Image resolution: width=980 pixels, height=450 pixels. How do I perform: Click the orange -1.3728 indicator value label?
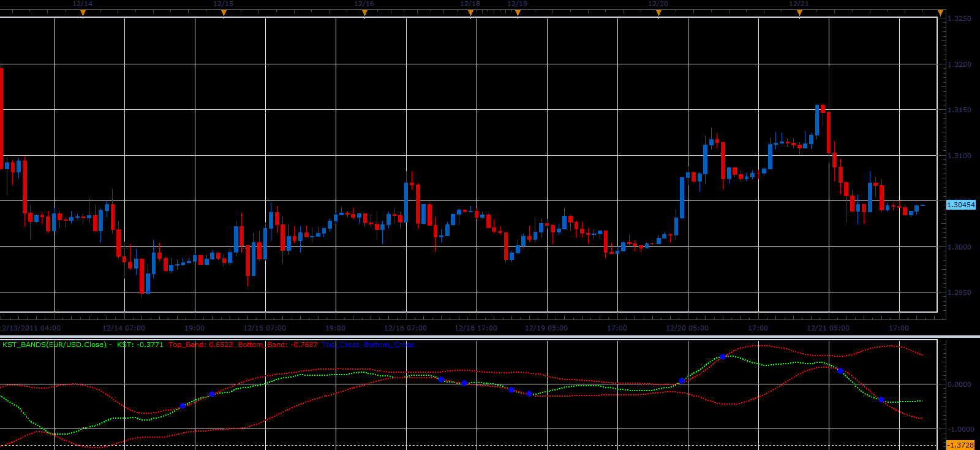(x=960, y=445)
